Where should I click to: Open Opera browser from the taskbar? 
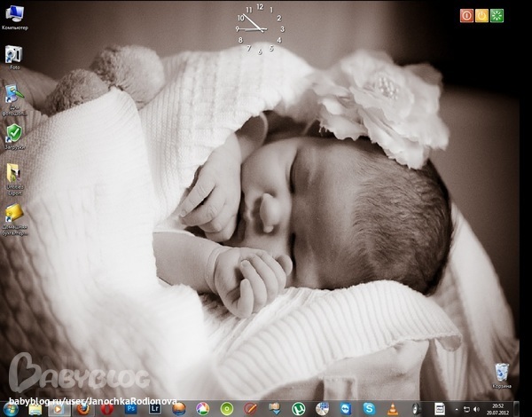coord(107,408)
